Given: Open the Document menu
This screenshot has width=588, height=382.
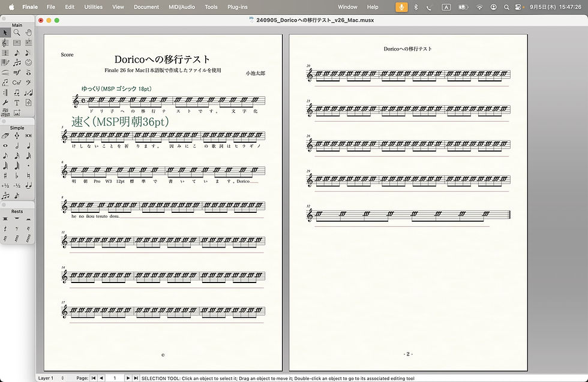Looking at the screenshot, I should click(146, 7).
